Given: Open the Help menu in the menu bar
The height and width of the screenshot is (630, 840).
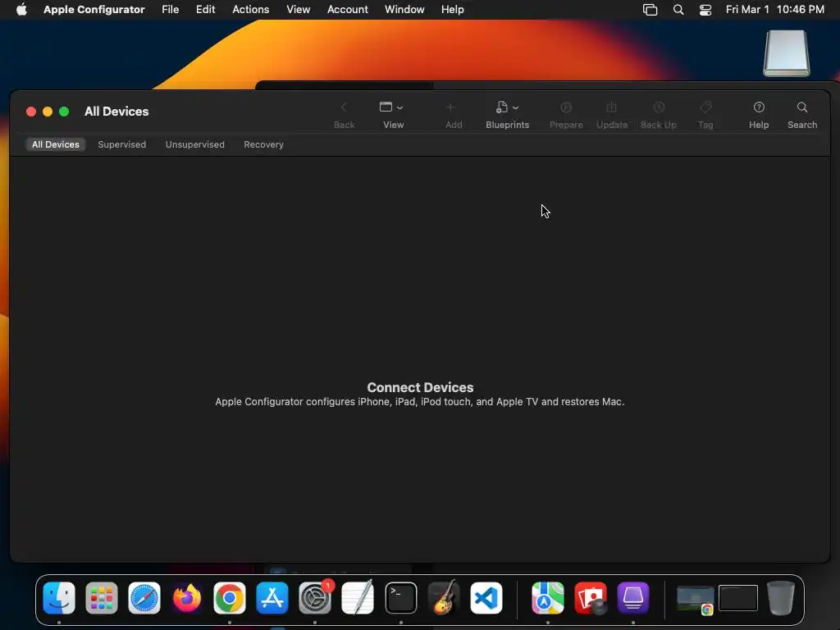Looking at the screenshot, I should pos(453,10).
